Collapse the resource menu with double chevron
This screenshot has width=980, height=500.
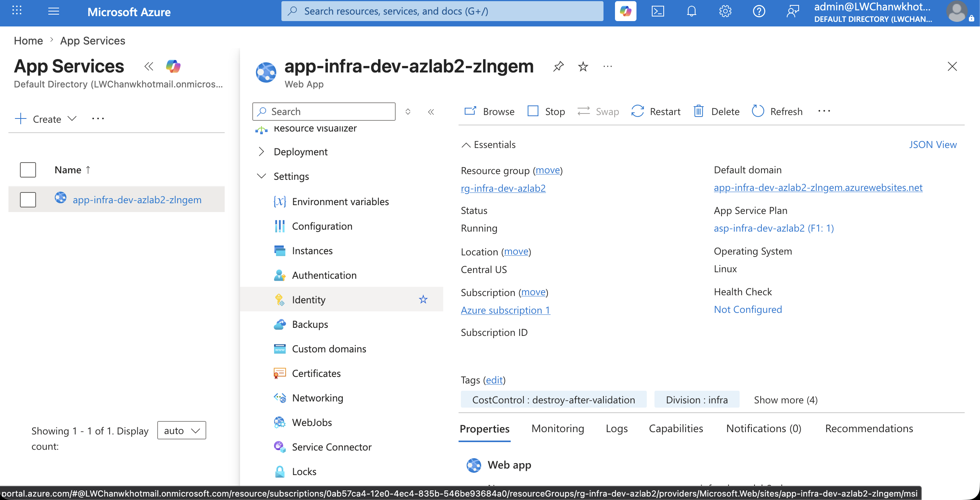tap(431, 112)
